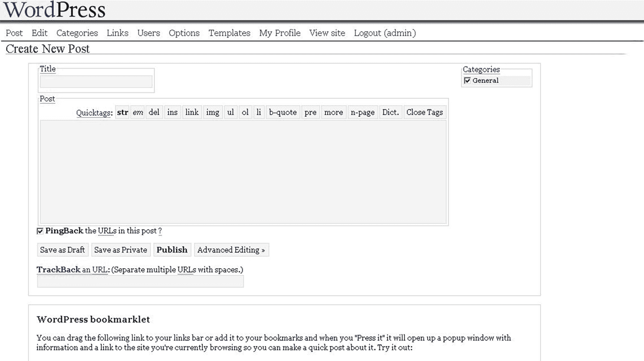
Task: Focus the Title input field
Action: (96, 82)
